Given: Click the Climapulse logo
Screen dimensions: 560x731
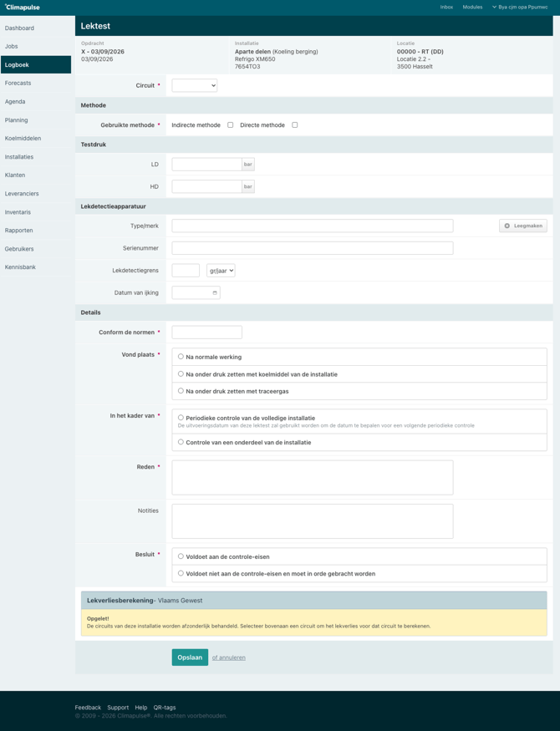Looking at the screenshot, I should [x=23, y=8].
